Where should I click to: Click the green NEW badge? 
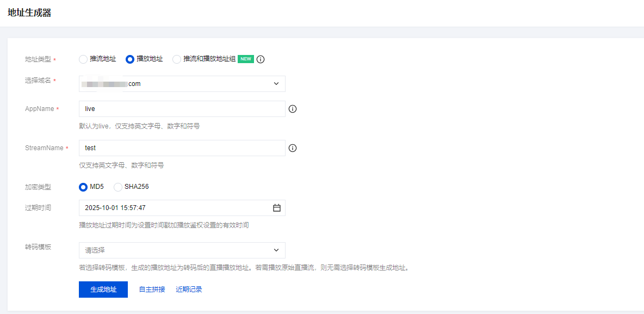(x=246, y=59)
